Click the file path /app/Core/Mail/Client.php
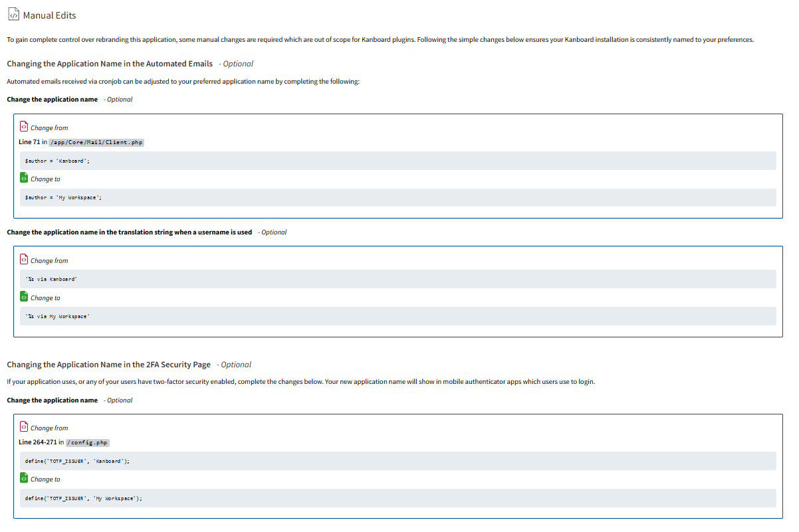 point(97,142)
